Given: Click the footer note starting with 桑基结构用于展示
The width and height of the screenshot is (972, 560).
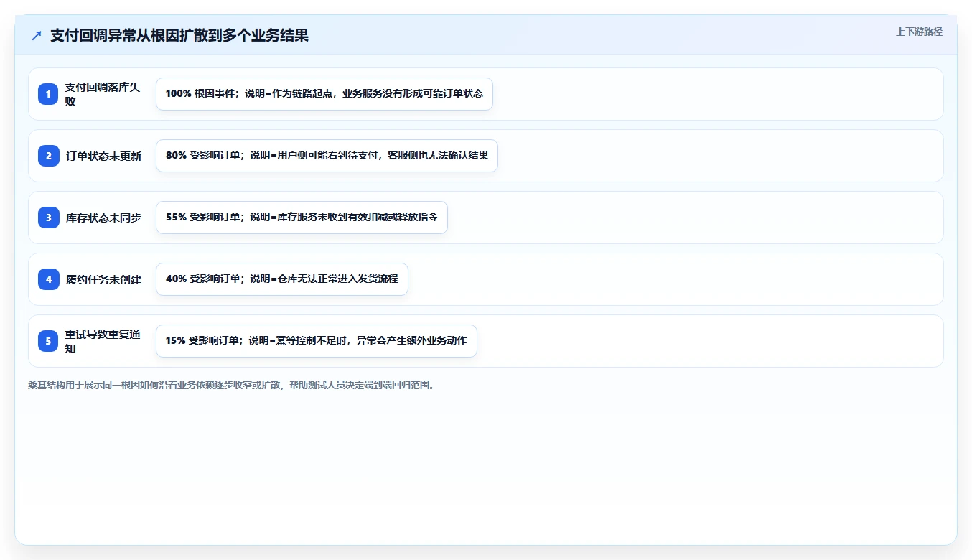Looking at the screenshot, I should click(231, 385).
